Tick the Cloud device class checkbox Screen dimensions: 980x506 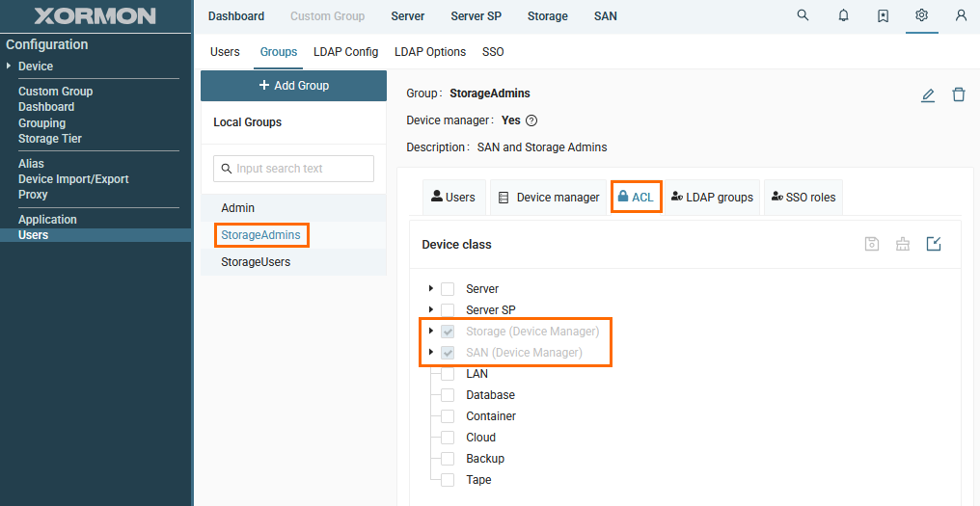pos(448,438)
